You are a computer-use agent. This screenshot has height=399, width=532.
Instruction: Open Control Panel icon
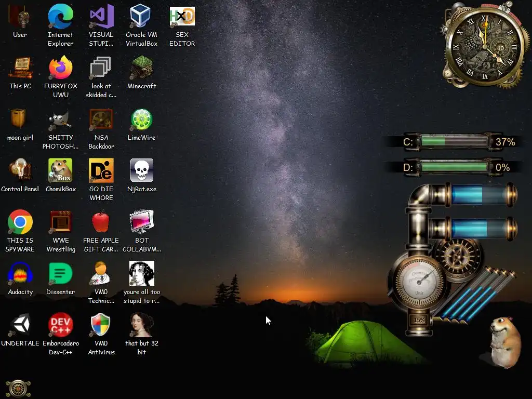click(20, 170)
